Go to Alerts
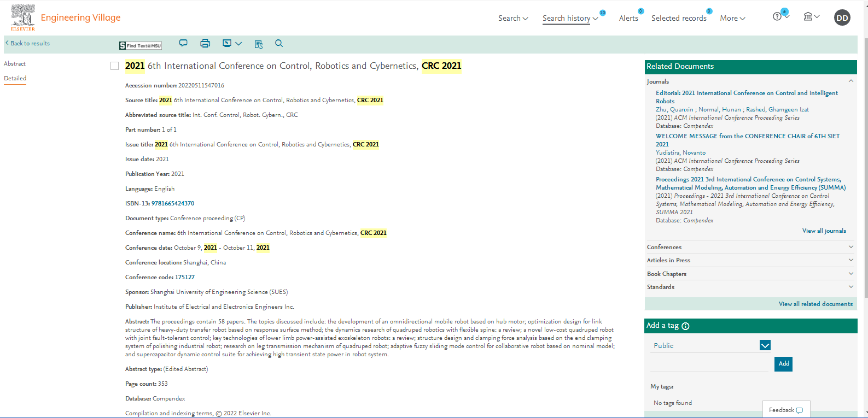This screenshot has width=868, height=418. coord(628,18)
